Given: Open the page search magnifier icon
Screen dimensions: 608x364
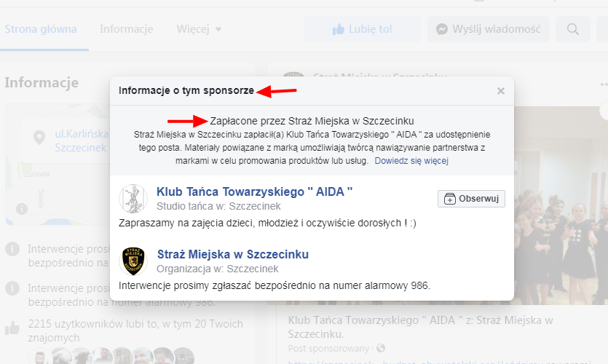Looking at the screenshot, I should pyautogui.click(x=573, y=30).
